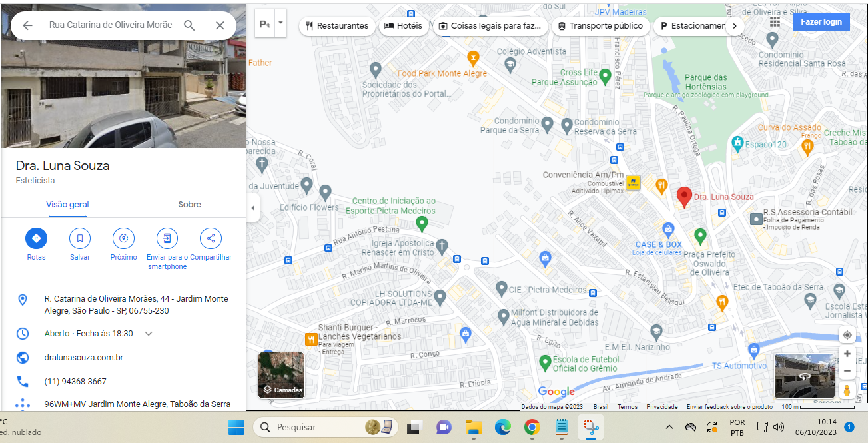Select the CASE & BOX shop label
This screenshot has width=868, height=443.
point(659,244)
